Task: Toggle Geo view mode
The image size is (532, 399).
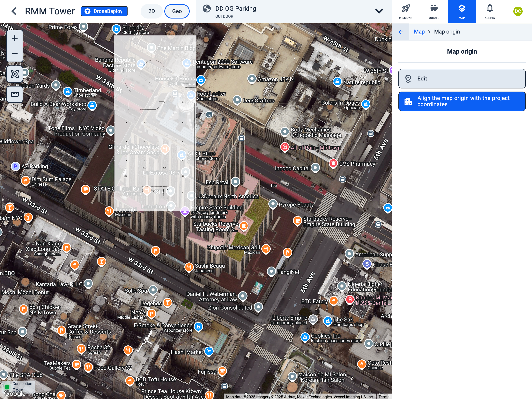Action: (x=177, y=11)
